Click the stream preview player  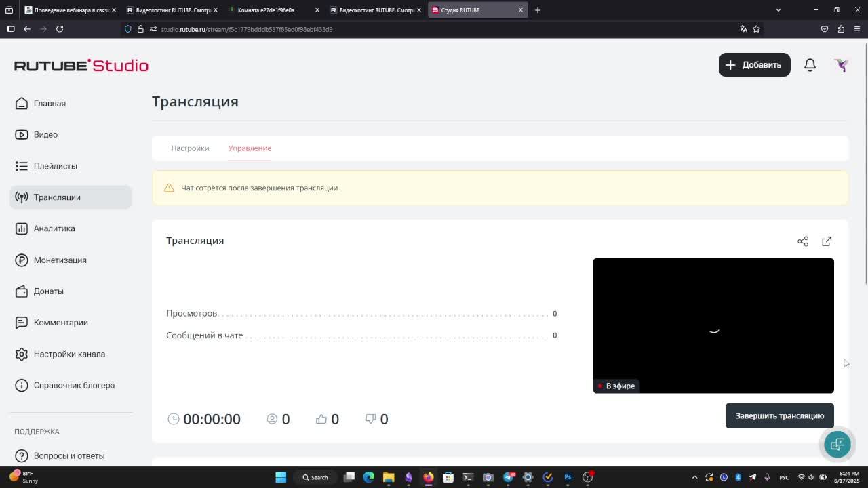coord(713,325)
